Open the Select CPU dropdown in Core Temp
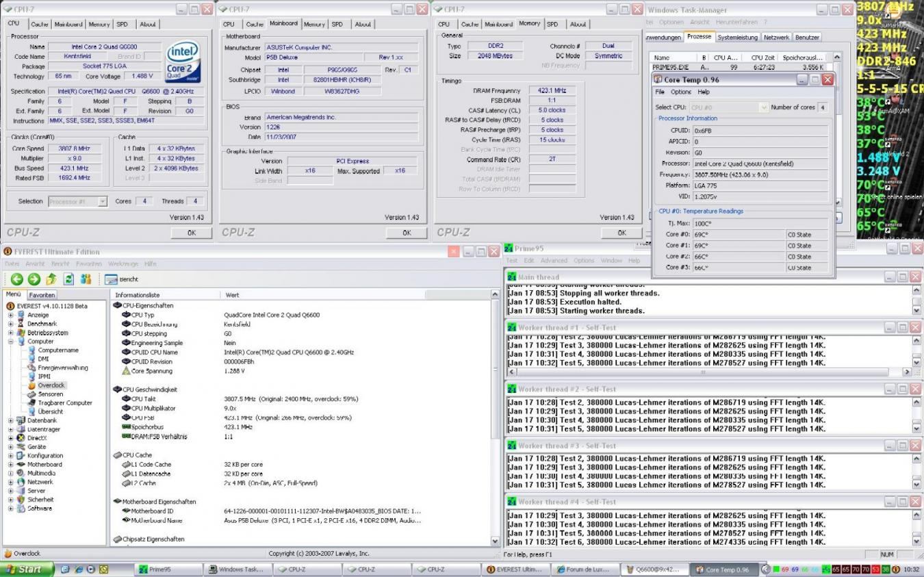 pos(764,107)
